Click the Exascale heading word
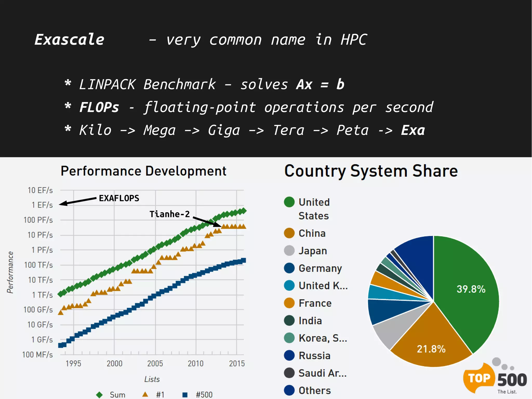Screen dimensions: 532x399 69,40
